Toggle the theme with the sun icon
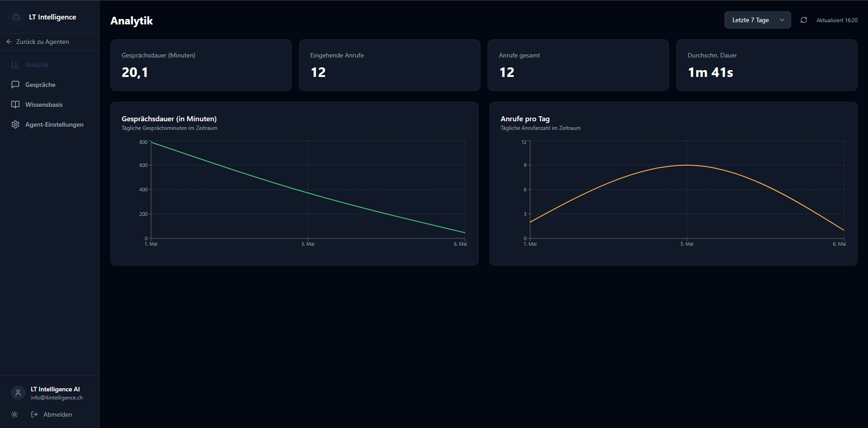Screen dimensions: 868x428 14,414
